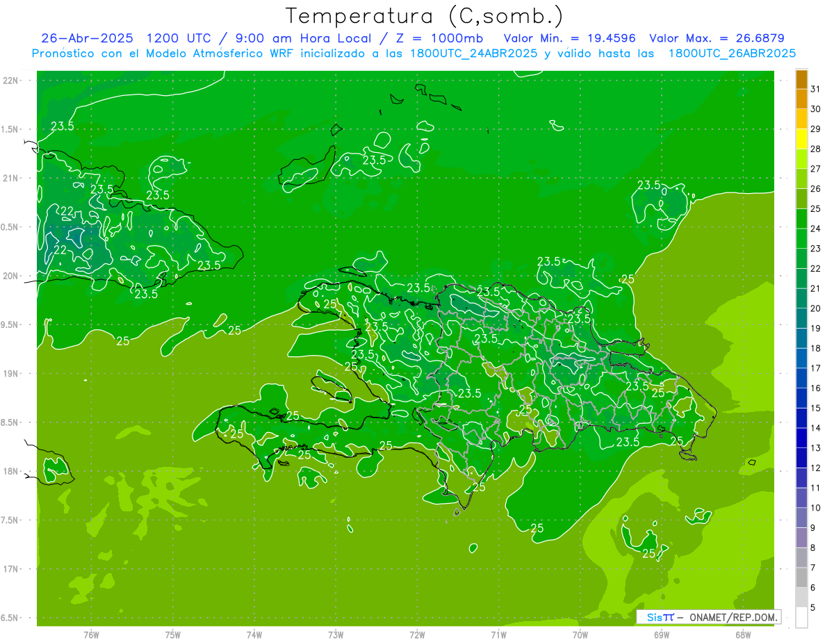Click the '70W' longitude axis label

pos(580,635)
